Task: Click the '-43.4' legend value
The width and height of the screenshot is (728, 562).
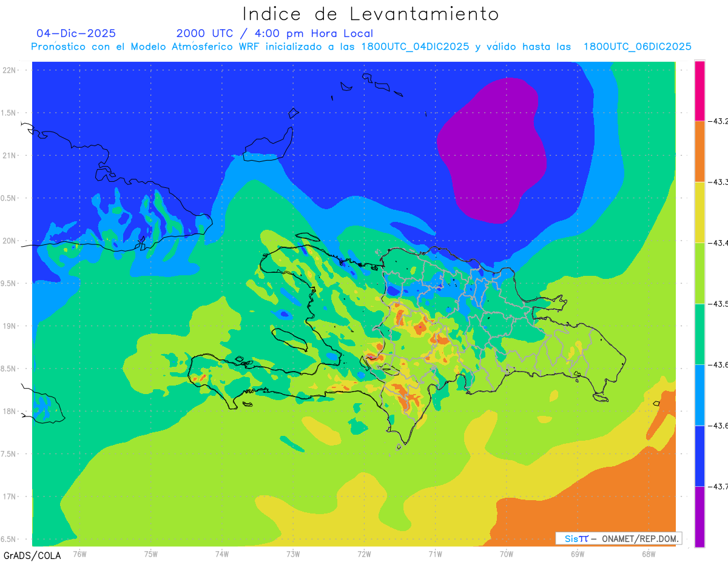Action: pyautogui.click(x=718, y=243)
